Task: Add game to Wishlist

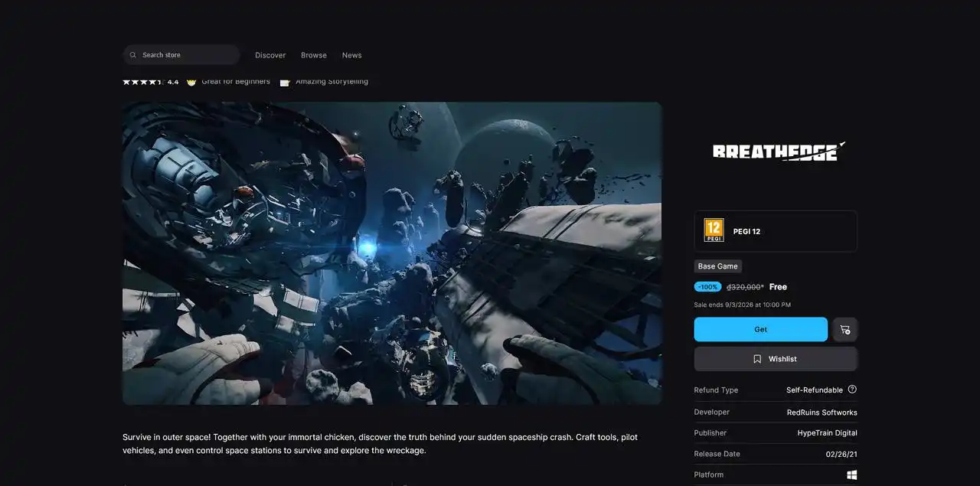Action: point(776,359)
